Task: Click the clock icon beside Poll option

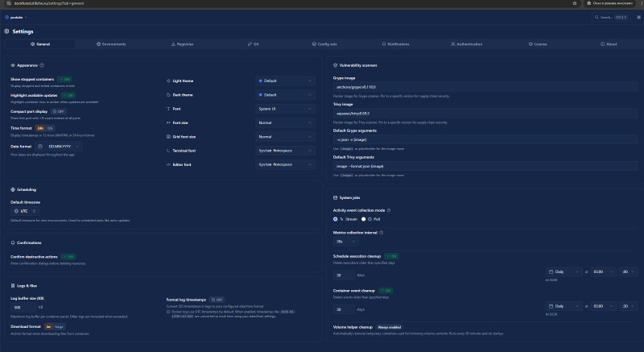Action: click(369, 219)
